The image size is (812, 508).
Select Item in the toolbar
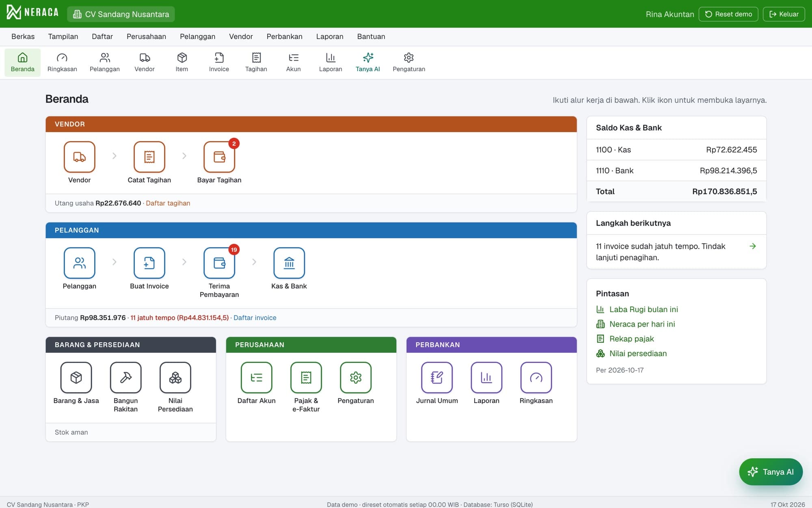pyautogui.click(x=181, y=63)
